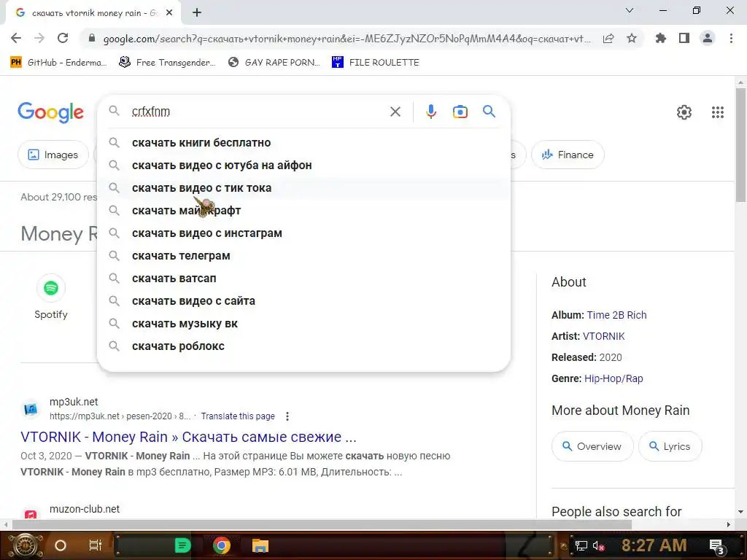
Task: Open mp3uk.net result options menu
Action: pos(287,416)
